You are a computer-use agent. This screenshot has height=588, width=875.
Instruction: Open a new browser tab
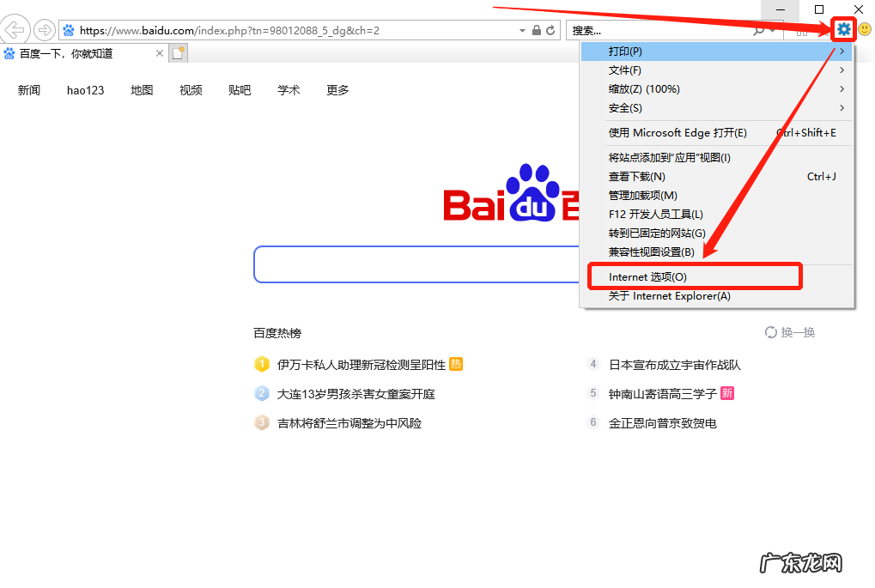tap(178, 52)
